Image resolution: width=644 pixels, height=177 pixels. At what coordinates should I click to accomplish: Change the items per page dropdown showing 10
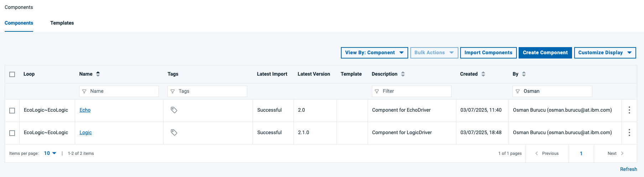point(50,153)
